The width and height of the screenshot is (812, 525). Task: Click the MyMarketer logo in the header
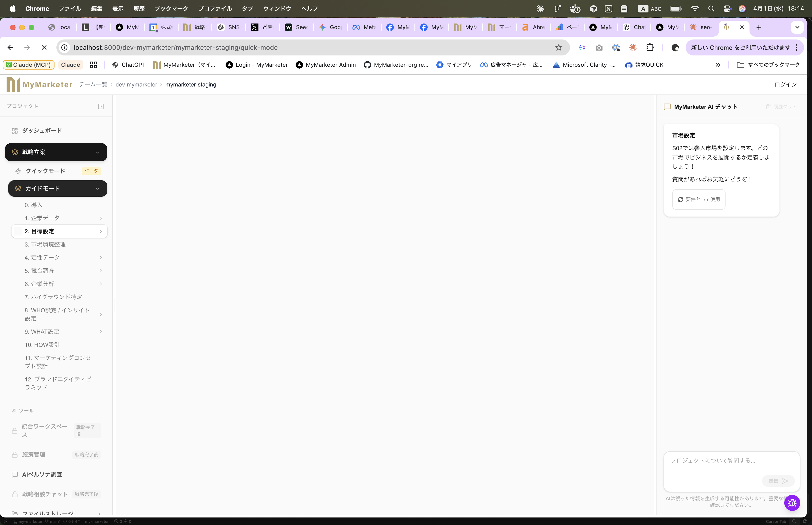click(39, 85)
